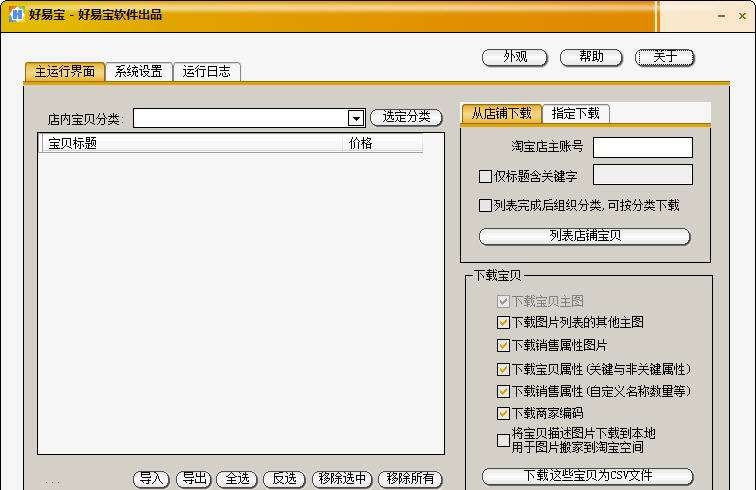This screenshot has width=756, height=490.
Task: Uncheck 下载图片列表的其他主图
Action: (x=503, y=322)
